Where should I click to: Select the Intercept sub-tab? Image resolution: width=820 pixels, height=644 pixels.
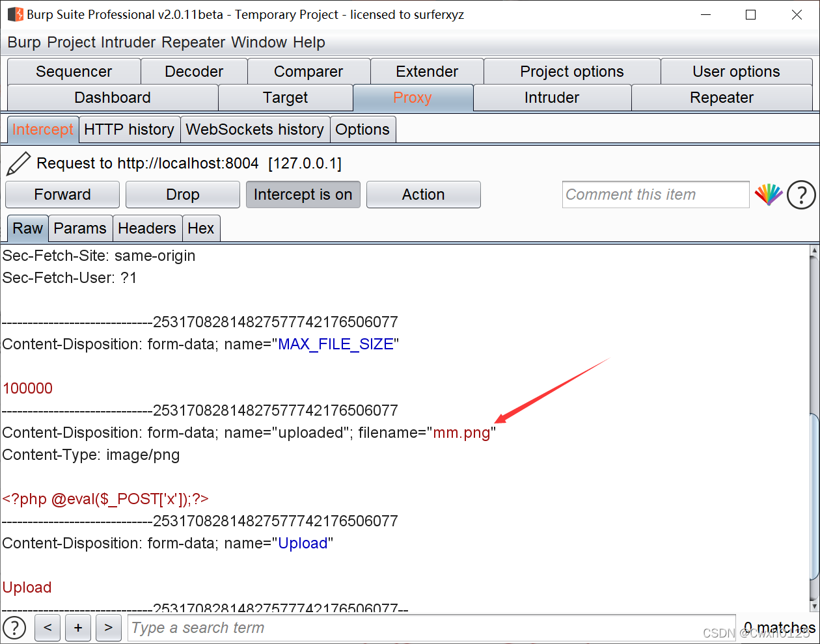43,129
